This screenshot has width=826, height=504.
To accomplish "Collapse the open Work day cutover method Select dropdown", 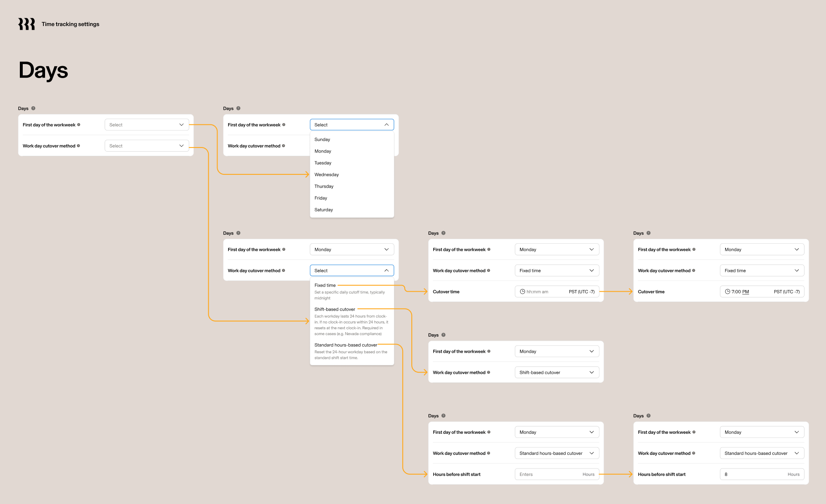I will tap(352, 271).
